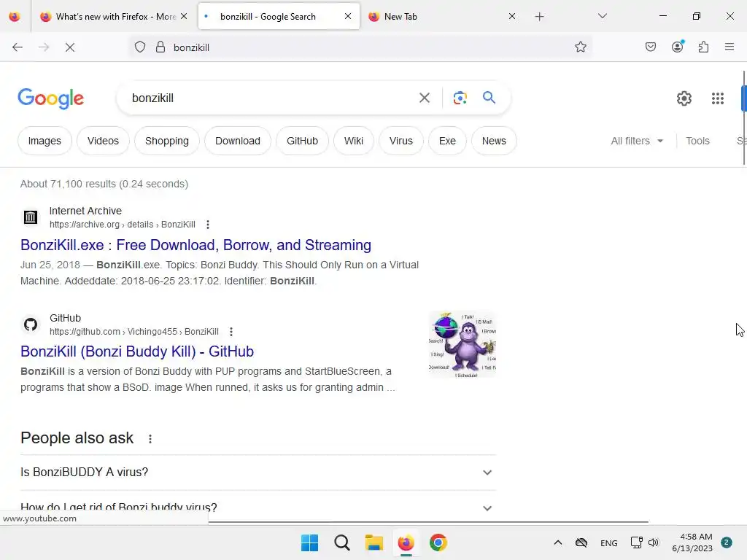Open the network tray icon
The height and width of the screenshot is (560, 747).
(x=636, y=542)
